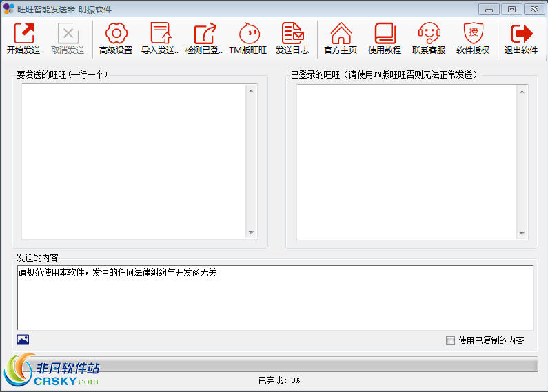Open the TM版旺旺 toolbar item
The height and width of the screenshot is (392, 548).
click(x=248, y=38)
